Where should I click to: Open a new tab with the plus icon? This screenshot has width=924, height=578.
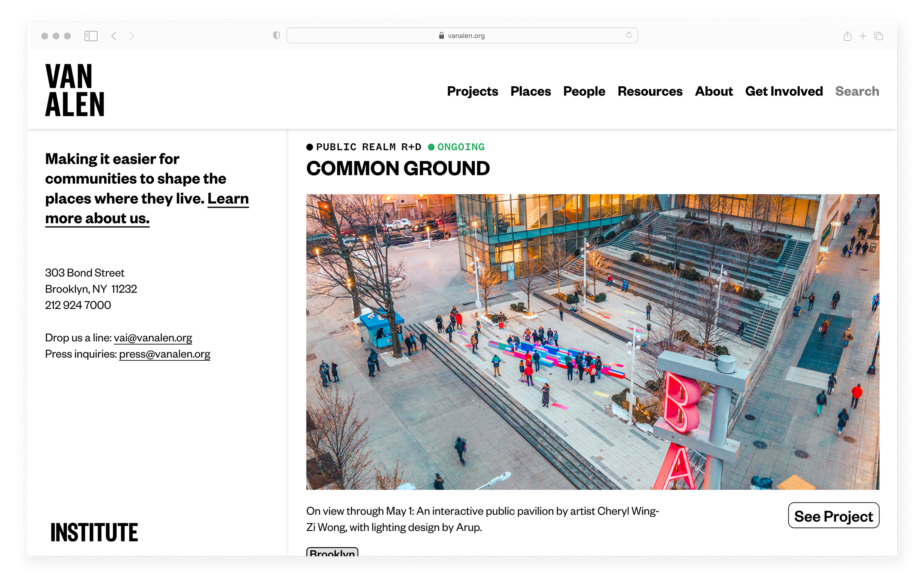(x=863, y=36)
